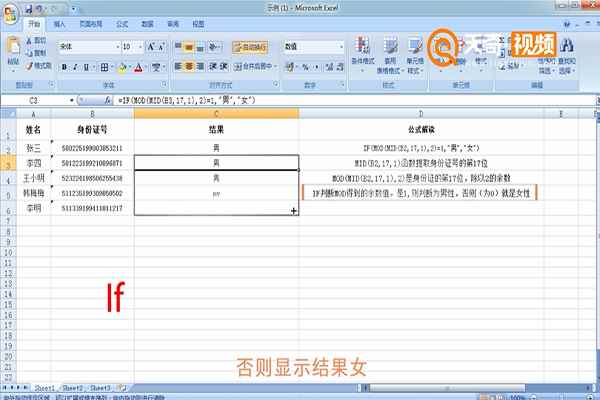The width and height of the screenshot is (600, 400).
Task: Open the font size dropdown showing 10
Action: pos(141,47)
